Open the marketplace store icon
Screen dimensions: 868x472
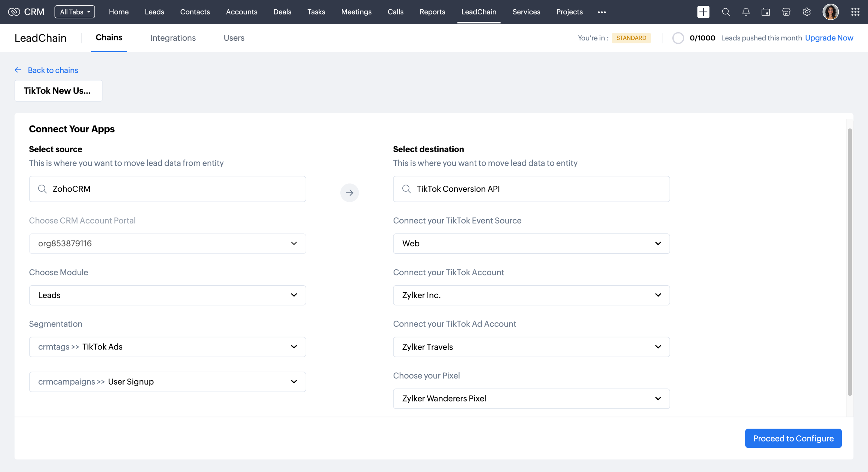(x=786, y=12)
